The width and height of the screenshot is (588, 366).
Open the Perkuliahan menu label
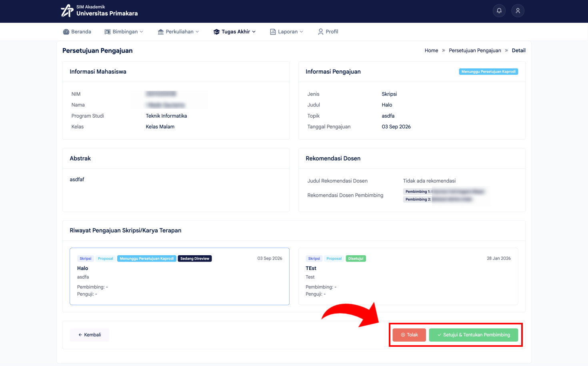(180, 32)
